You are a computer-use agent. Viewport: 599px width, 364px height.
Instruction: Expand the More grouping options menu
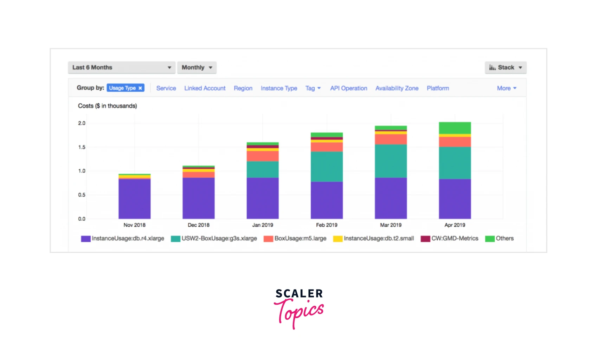[506, 88]
